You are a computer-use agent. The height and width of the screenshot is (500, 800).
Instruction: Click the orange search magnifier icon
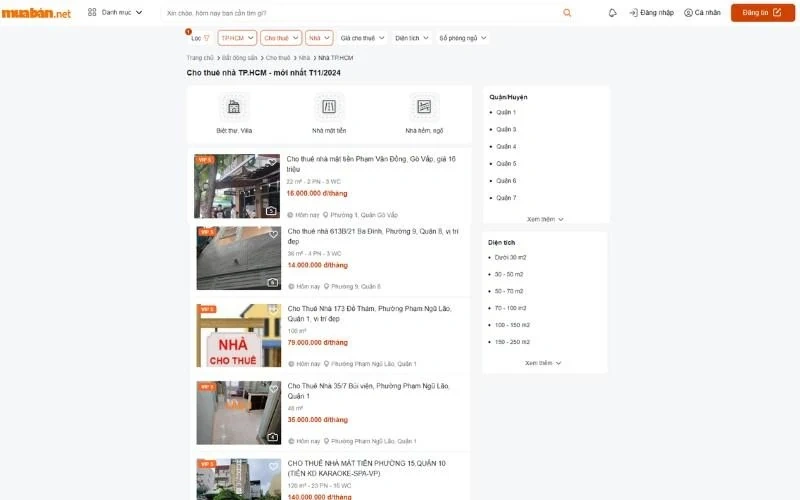[567, 13]
